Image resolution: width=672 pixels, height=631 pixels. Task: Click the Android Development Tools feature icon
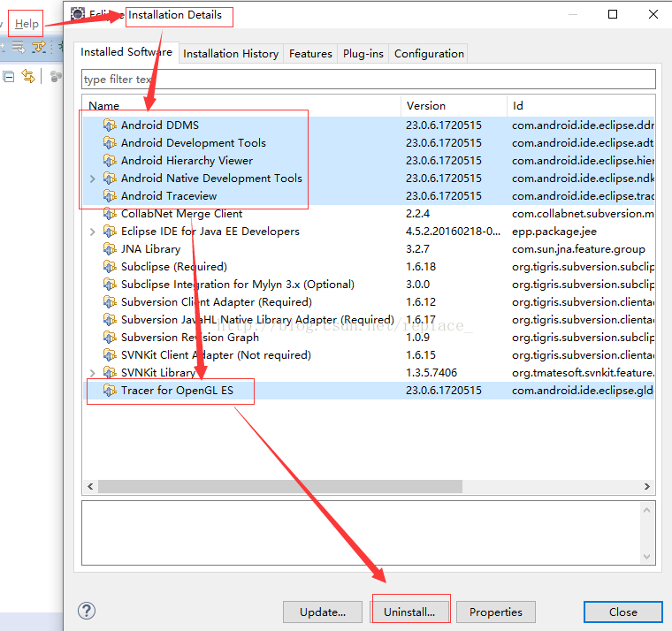[x=110, y=142]
